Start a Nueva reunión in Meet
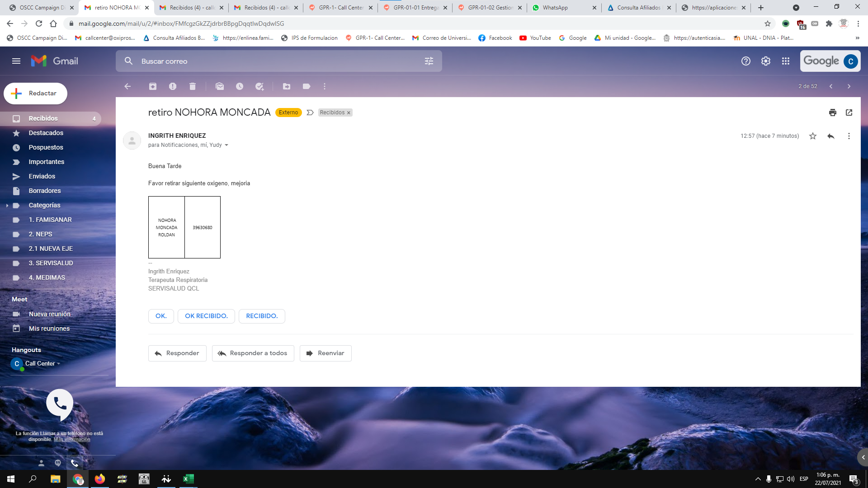 click(x=51, y=314)
